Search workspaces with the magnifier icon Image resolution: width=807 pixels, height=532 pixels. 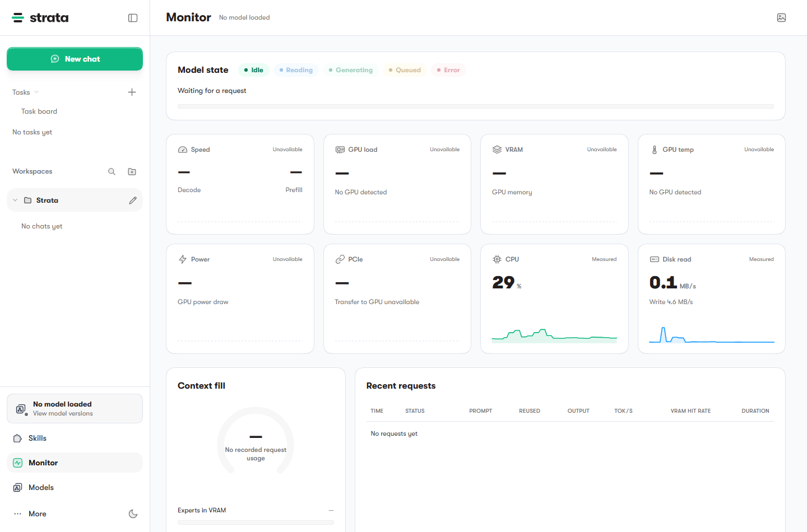[112, 172]
